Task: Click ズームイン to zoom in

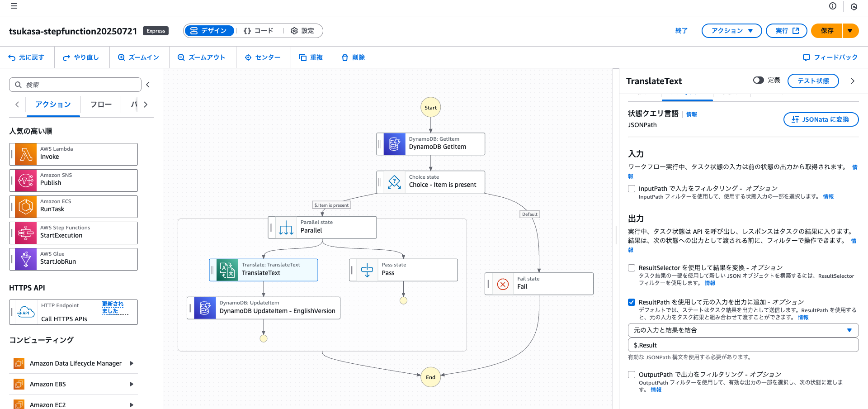Action: pos(138,57)
